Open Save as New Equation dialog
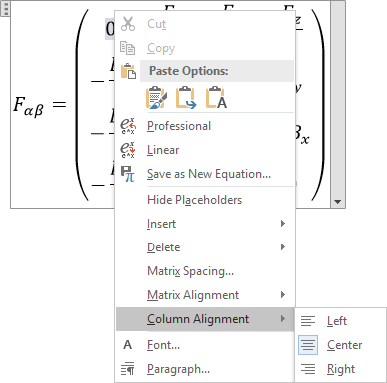 (205, 174)
